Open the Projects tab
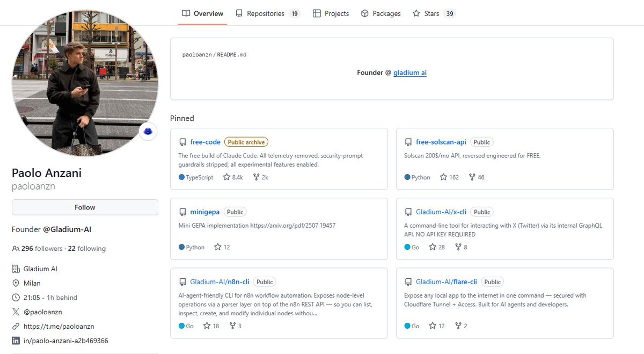Image resolution: width=644 pixels, height=354 pixels. (331, 13)
